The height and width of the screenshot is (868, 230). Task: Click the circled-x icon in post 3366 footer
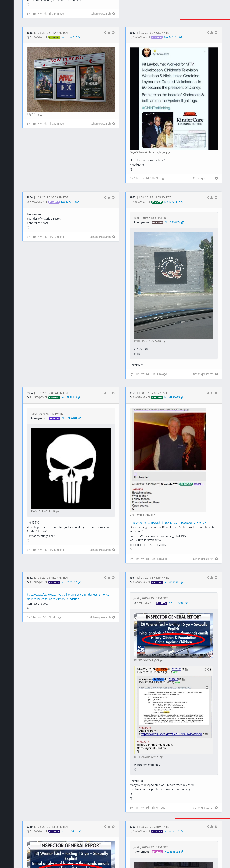(x=114, y=237)
